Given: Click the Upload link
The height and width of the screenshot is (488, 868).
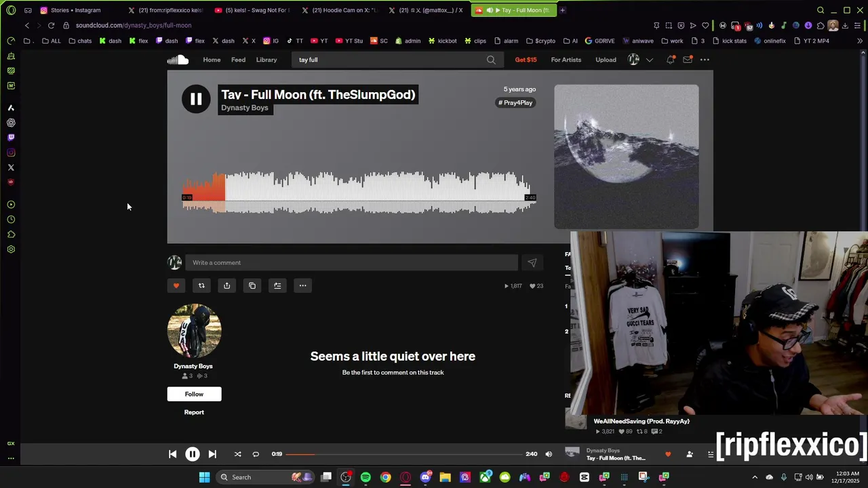Looking at the screenshot, I should (606, 60).
